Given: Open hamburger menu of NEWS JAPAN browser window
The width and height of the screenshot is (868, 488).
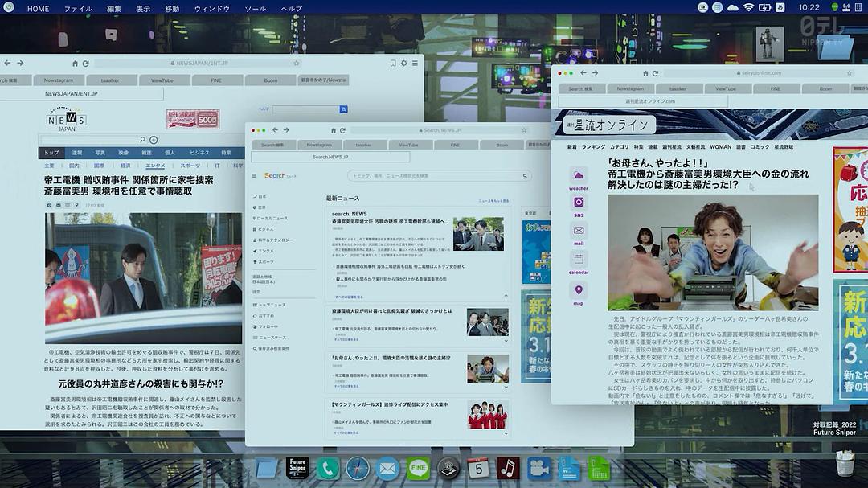Looking at the screenshot, I should (x=416, y=64).
